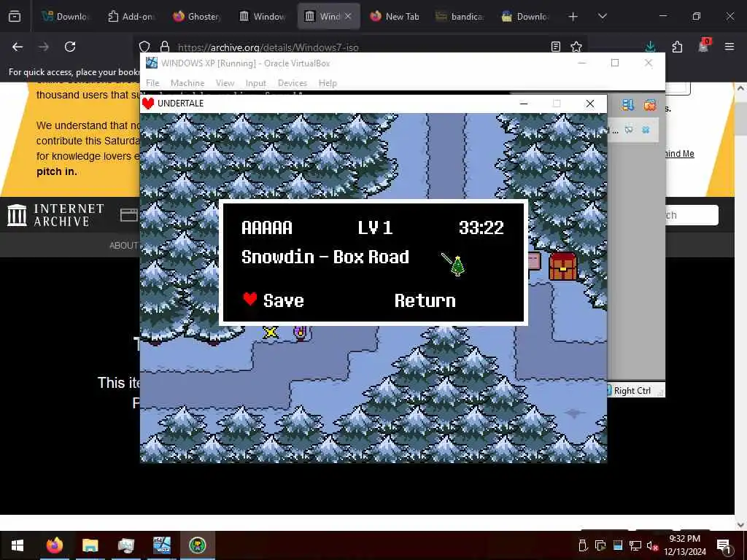
Task: Click the page scrollbar up arrow
Action: pos(740,88)
